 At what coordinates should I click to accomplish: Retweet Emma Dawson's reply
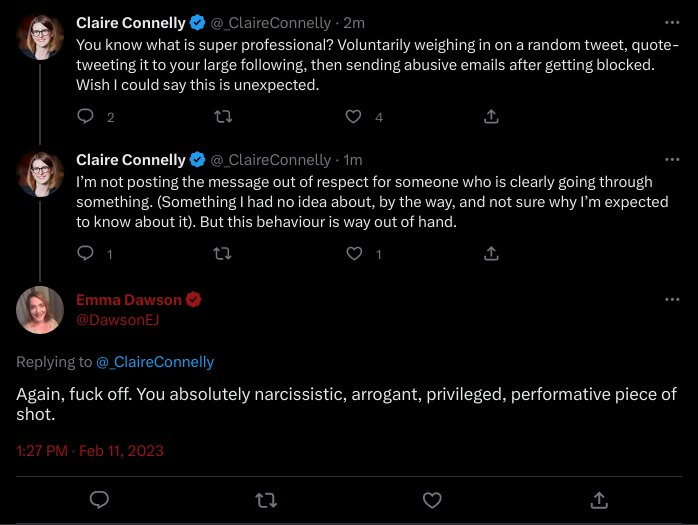coord(266,500)
